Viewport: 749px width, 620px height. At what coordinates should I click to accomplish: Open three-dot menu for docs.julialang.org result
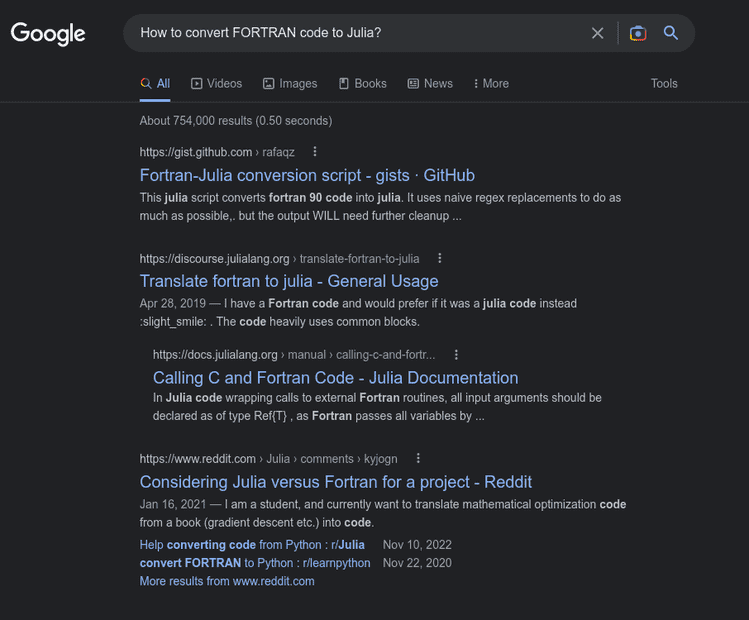[x=456, y=354]
